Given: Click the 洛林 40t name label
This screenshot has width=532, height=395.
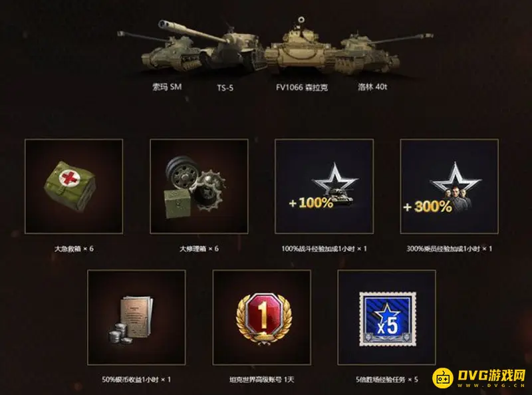Looking at the screenshot, I should (x=372, y=87).
